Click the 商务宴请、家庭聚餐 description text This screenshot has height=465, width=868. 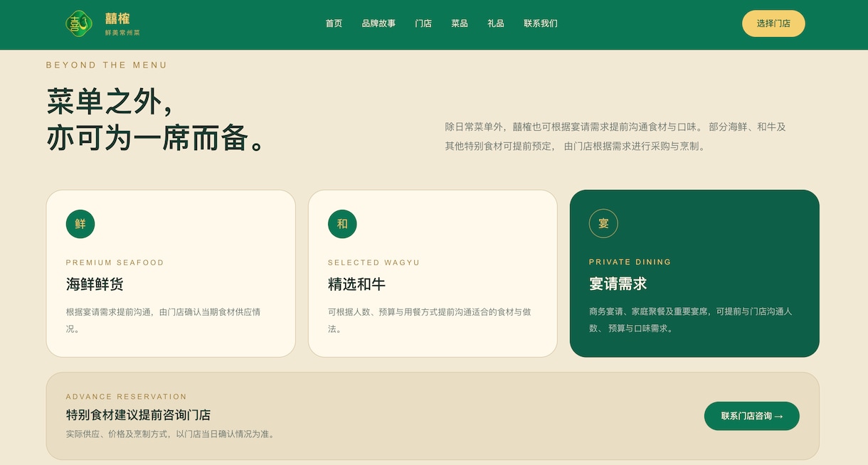690,320
